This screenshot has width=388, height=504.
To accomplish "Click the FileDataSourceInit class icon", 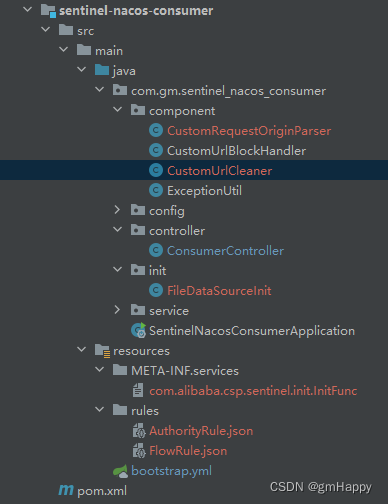I will [x=156, y=290].
